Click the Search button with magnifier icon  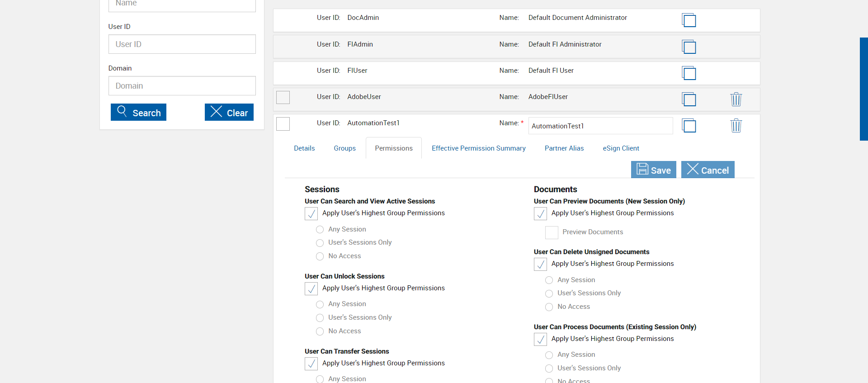[138, 112]
